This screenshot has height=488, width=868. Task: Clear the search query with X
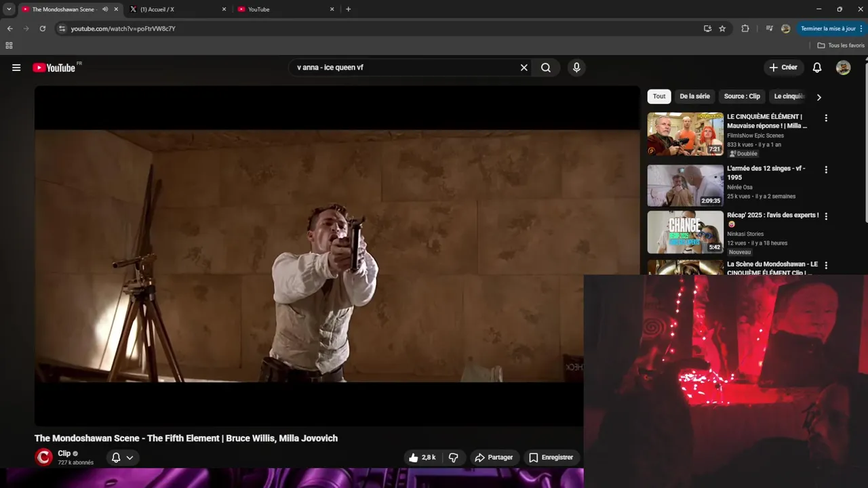pos(524,68)
